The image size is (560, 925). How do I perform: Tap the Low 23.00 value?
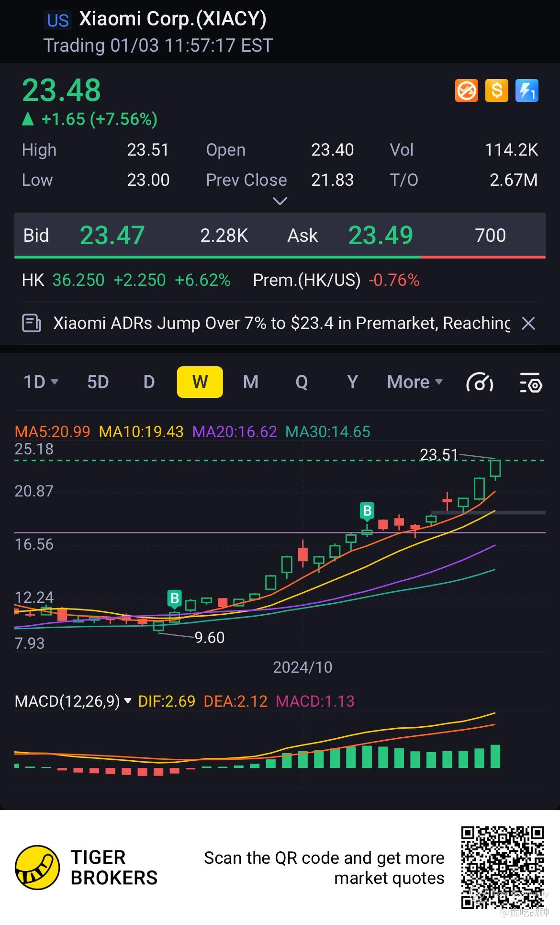pyautogui.click(x=148, y=180)
